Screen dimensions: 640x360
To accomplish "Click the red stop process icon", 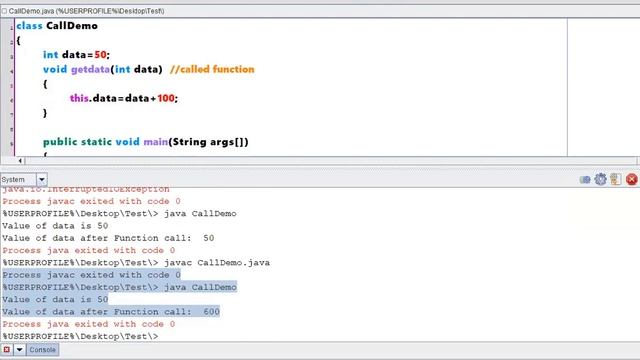I will point(631,179).
